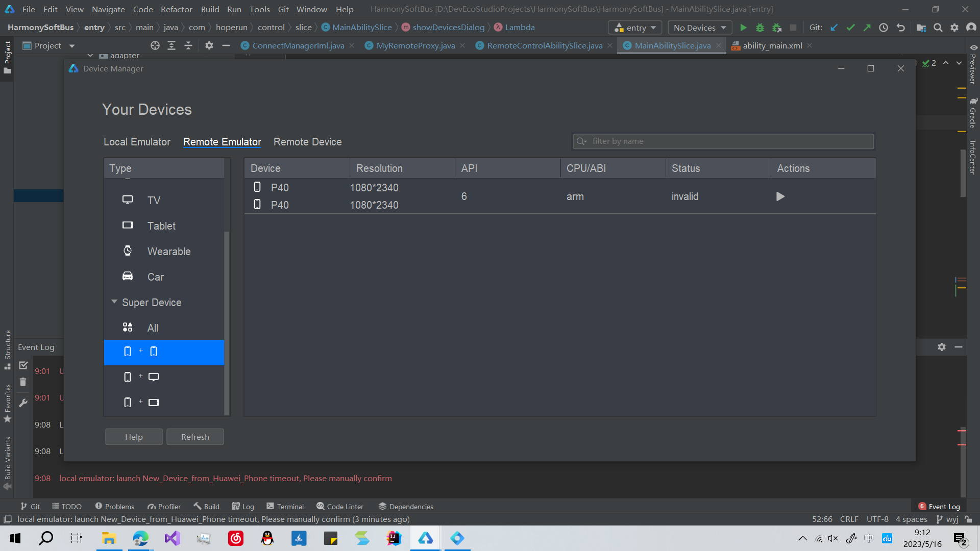Click the Run entry button
This screenshot has height=551, width=980.
(743, 28)
